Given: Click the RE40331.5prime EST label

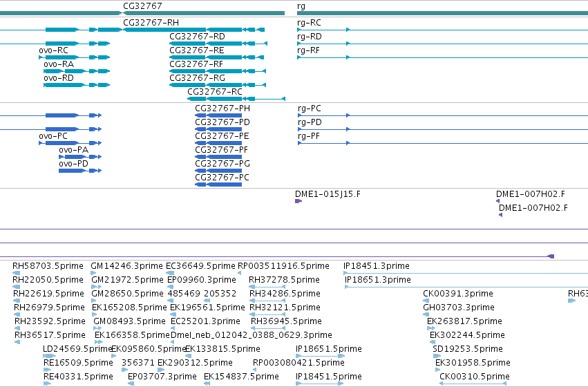Looking at the screenshot, I should pyautogui.click(x=78, y=377).
